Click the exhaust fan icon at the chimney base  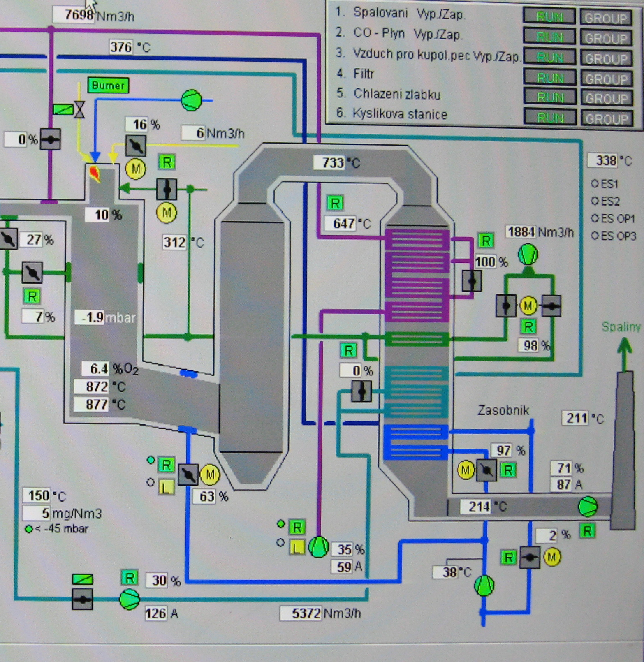[x=588, y=507]
